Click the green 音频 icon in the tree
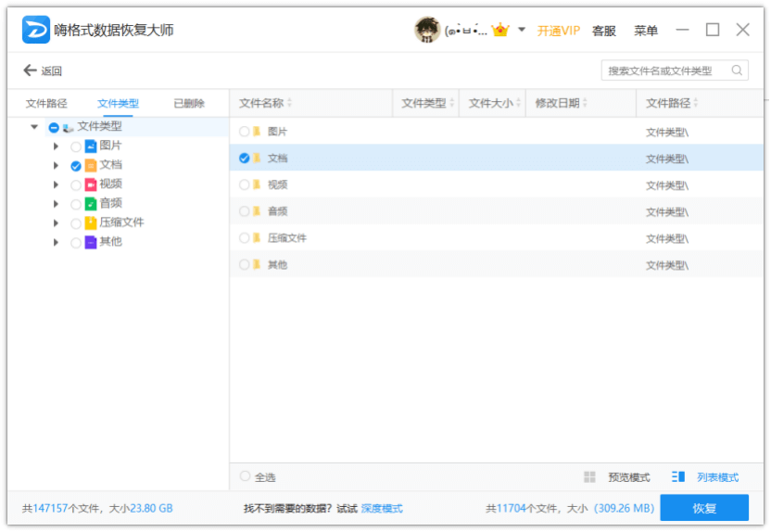 (x=91, y=204)
